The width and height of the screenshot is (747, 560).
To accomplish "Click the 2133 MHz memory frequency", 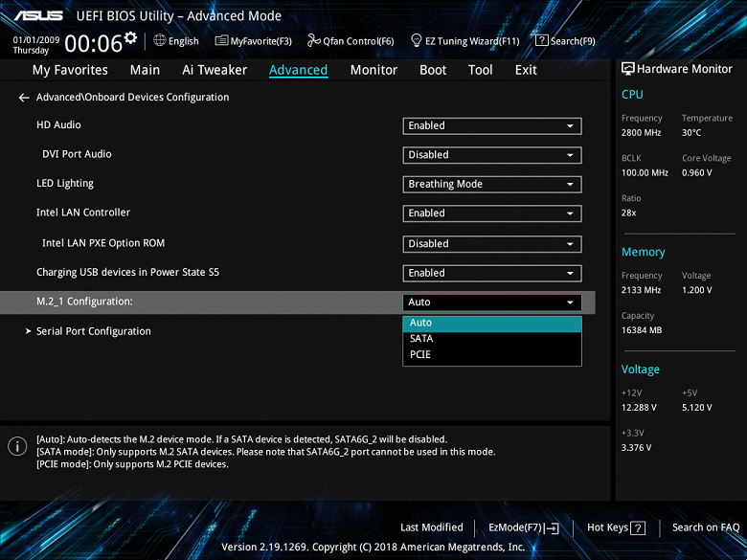I will coord(642,290).
